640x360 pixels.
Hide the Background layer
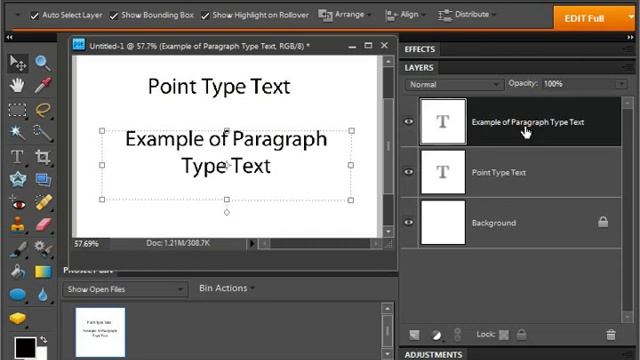pos(409,222)
